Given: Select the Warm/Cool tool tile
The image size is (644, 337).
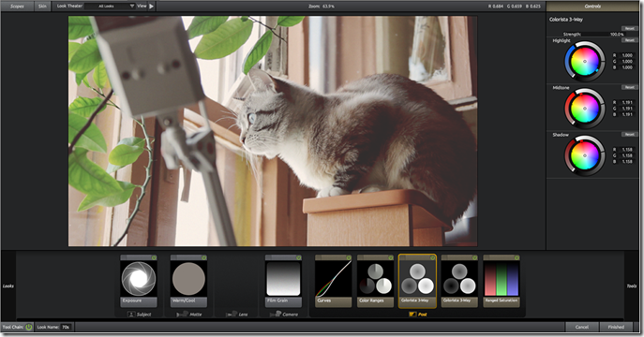Looking at the screenshot, I should (188, 281).
